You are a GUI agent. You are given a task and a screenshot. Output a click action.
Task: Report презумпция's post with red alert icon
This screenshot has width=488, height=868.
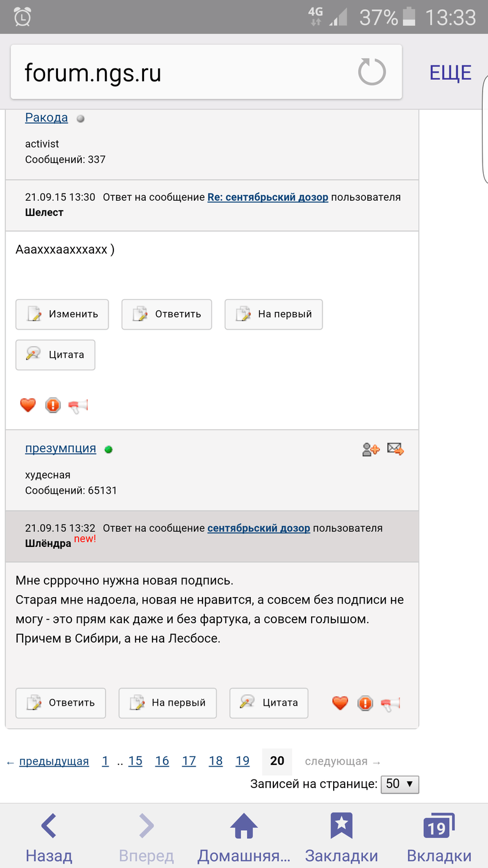click(x=365, y=703)
